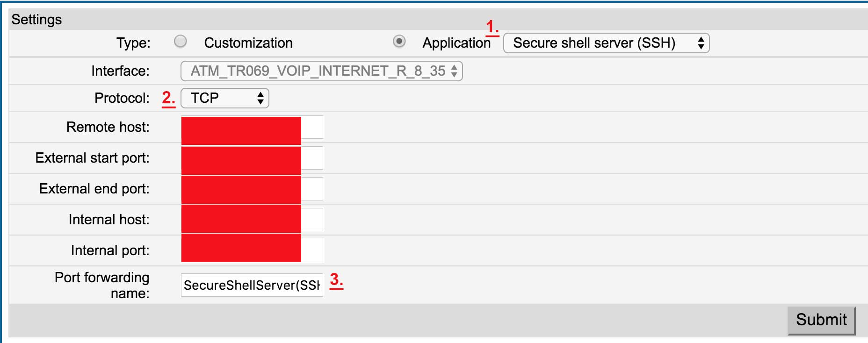Image resolution: width=868 pixels, height=343 pixels.
Task: Click the Internal host input field
Action: [x=252, y=220]
